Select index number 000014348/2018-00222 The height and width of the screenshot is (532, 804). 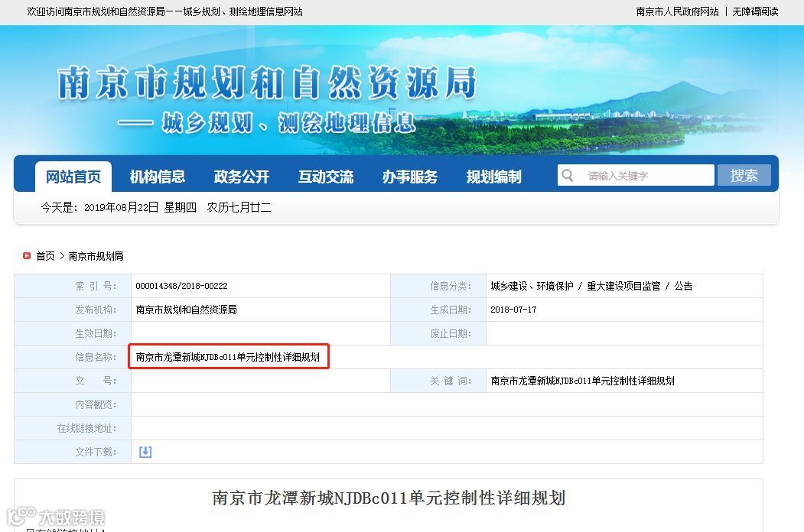point(181,286)
